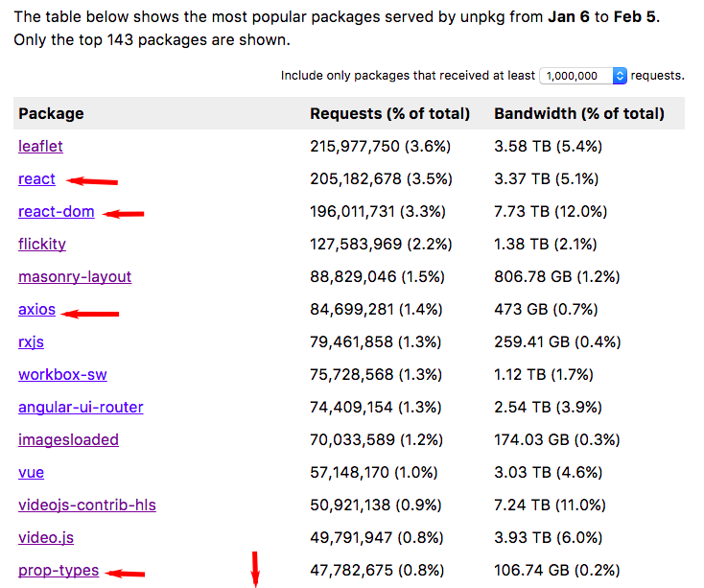Open the masonry-layout package link

[x=75, y=277]
